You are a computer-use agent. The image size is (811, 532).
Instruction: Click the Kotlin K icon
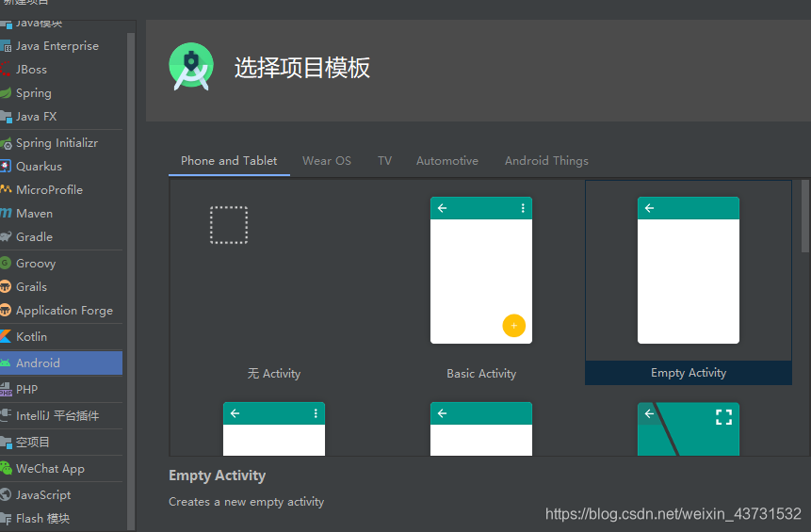[x=5, y=336]
